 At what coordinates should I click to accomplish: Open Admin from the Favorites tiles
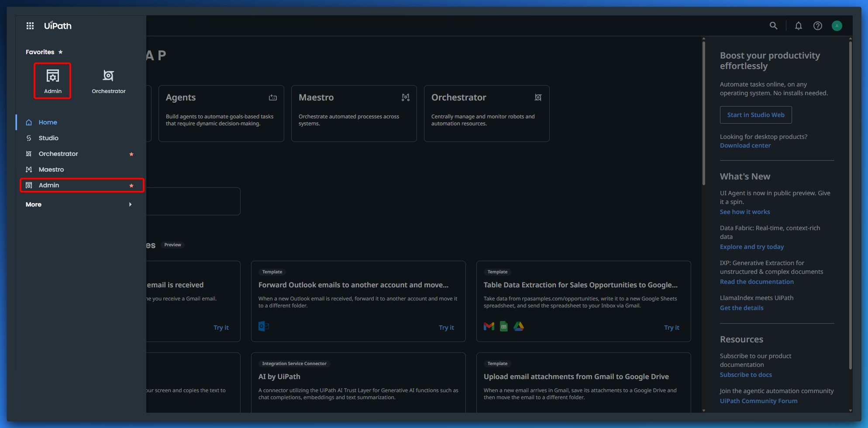(53, 81)
